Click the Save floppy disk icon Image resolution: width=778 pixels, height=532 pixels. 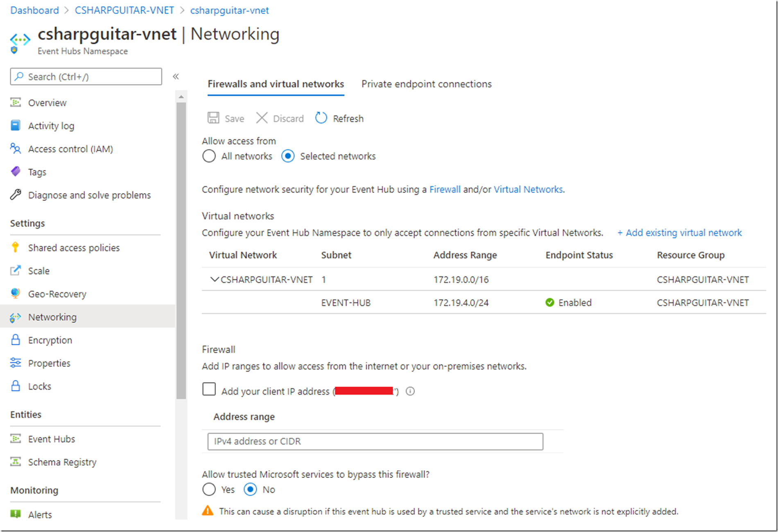[213, 118]
